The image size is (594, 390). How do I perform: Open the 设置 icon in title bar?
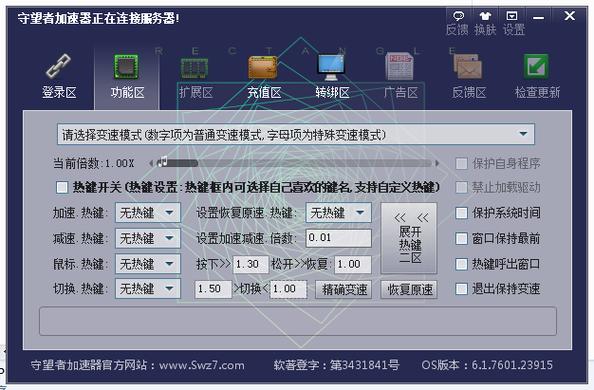pos(512,16)
